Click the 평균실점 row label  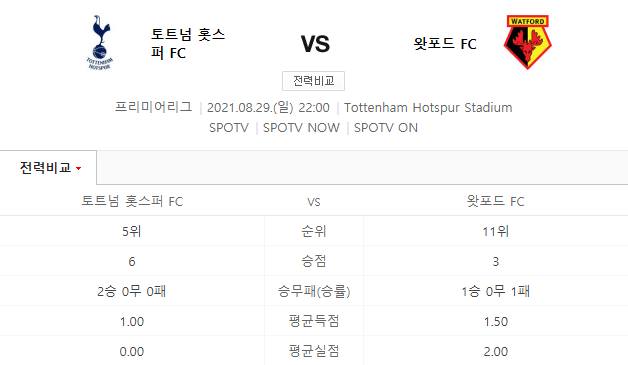pos(314,351)
